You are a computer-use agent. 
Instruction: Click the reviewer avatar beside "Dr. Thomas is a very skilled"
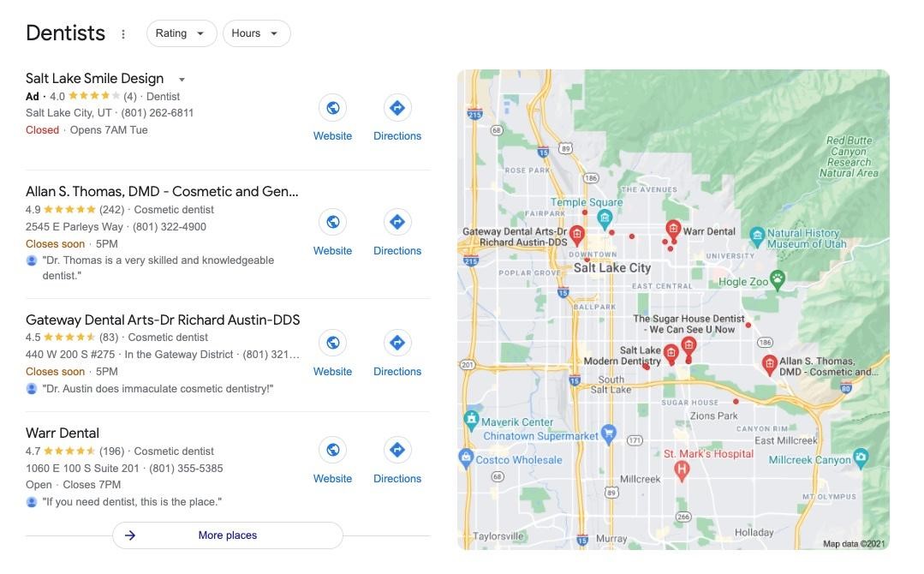[32, 260]
